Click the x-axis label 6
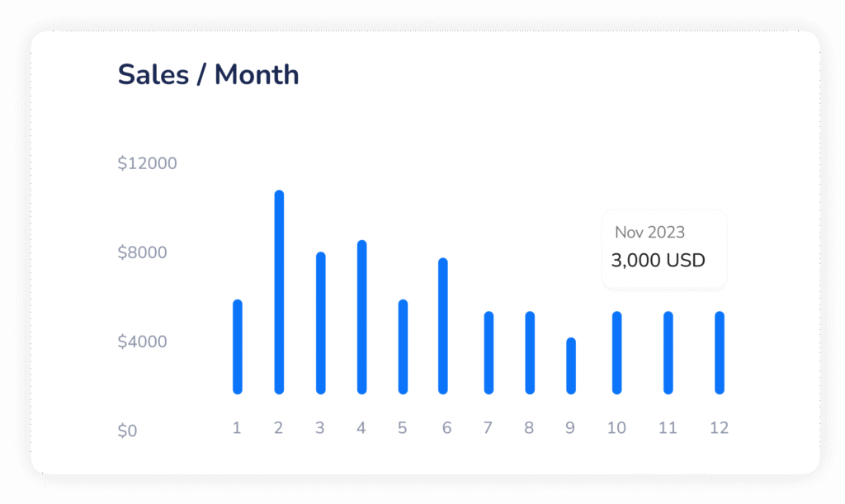This screenshot has height=504, width=845. [446, 427]
